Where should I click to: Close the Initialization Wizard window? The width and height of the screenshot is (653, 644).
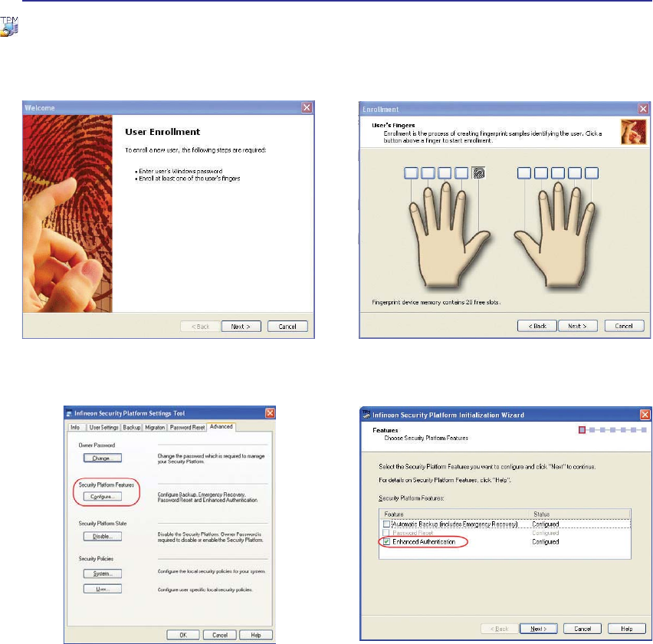[x=645, y=415]
